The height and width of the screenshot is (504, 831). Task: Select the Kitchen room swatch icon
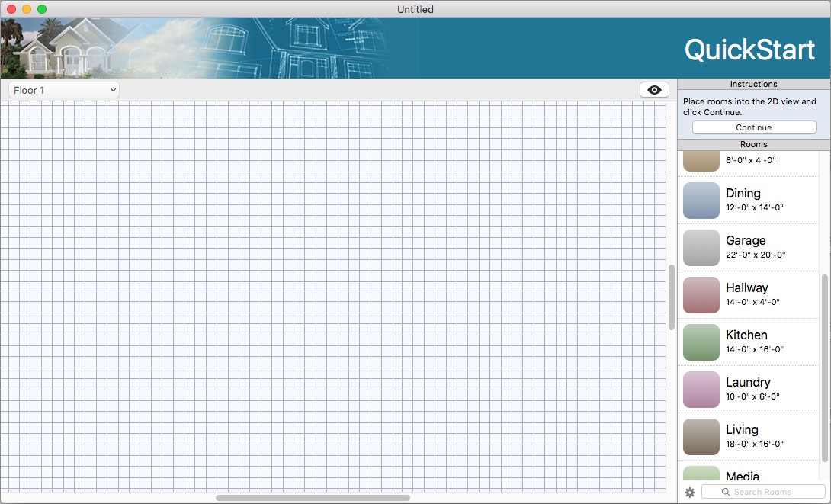click(701, 342)
